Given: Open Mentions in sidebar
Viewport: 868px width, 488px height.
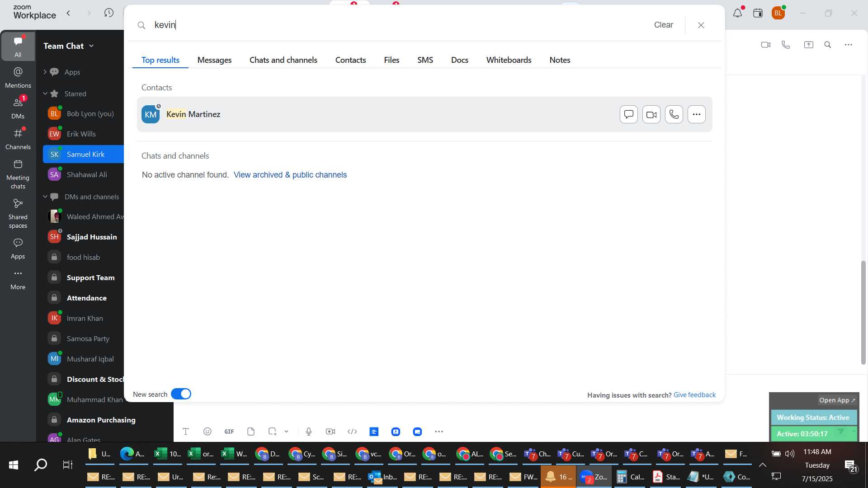Looking at the screenshot, I should click(18, 78).
